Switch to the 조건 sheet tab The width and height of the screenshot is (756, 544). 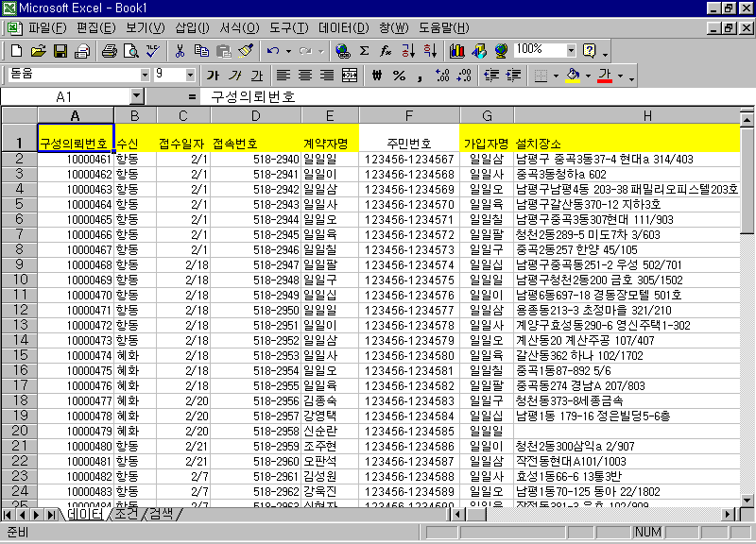[x=127, y=514]
